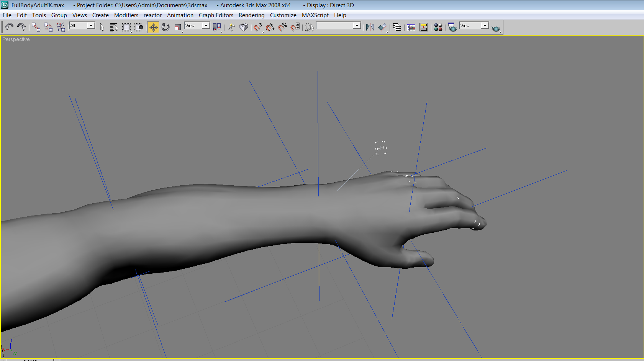The height and width of the screenshot is (361, 644).
Task: Switch to the Select and Rotate tool
Action: click(x=166, y=27)
